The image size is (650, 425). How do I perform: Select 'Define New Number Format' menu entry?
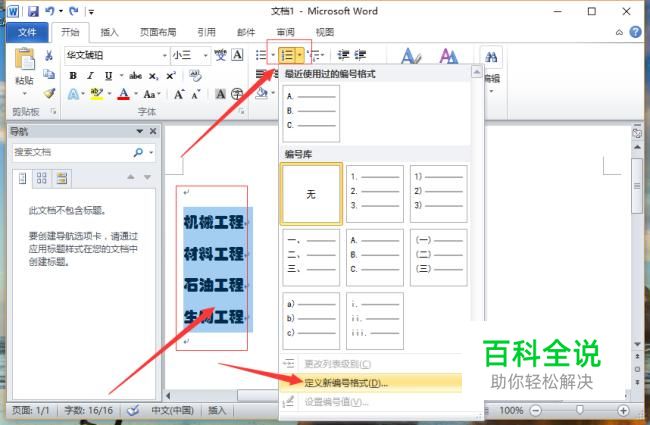[371, 383]
